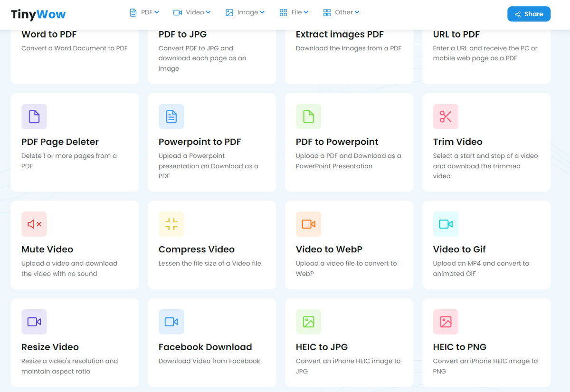Click the PDF Page Deleter card icon

coord(34,116)
